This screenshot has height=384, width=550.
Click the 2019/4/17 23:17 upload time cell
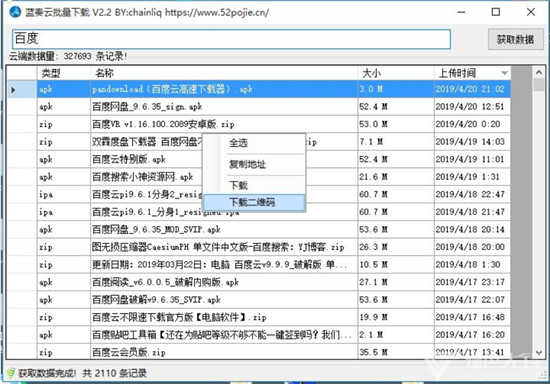click(472, 282)
